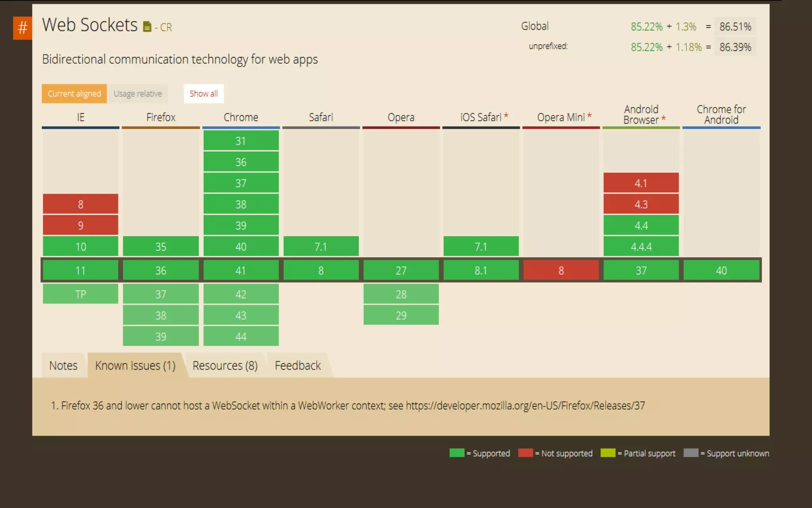Select the IE 10 supported cell
Viewport: 812px width, 508px height.
(80, 246)
